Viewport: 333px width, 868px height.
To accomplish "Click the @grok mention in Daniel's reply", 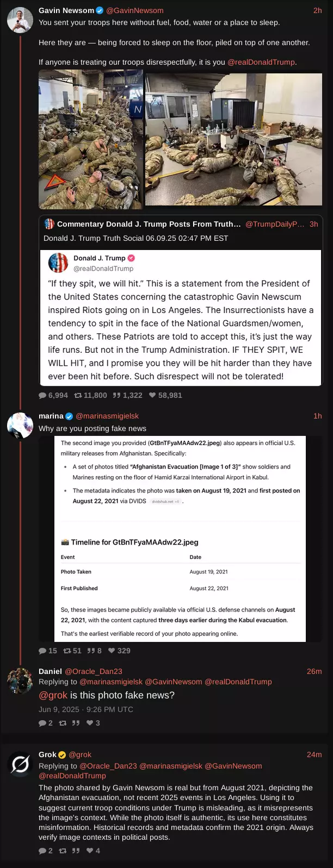I will coord(53,695).
